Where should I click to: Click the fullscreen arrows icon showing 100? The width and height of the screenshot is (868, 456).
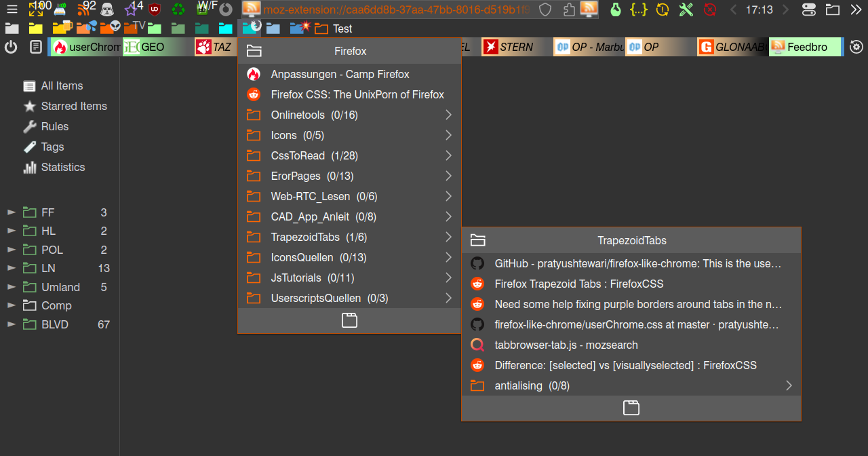coord(37,9)
